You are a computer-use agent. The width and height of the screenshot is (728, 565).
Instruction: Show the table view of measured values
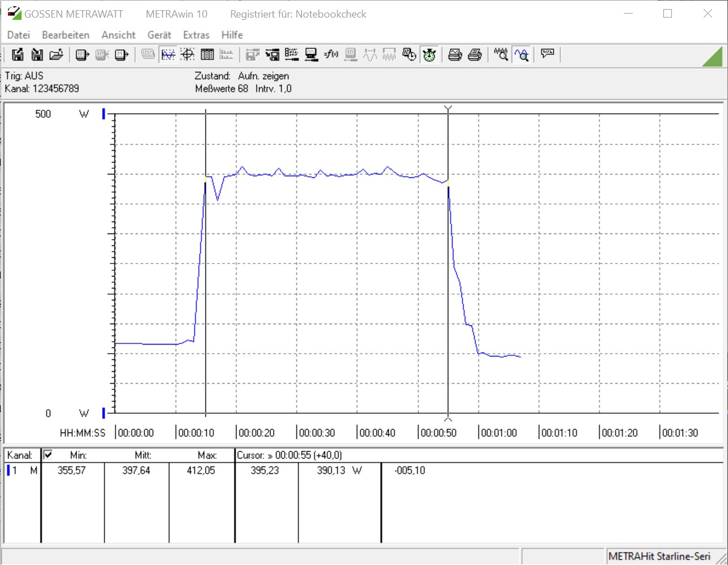(x=208, y=54)
